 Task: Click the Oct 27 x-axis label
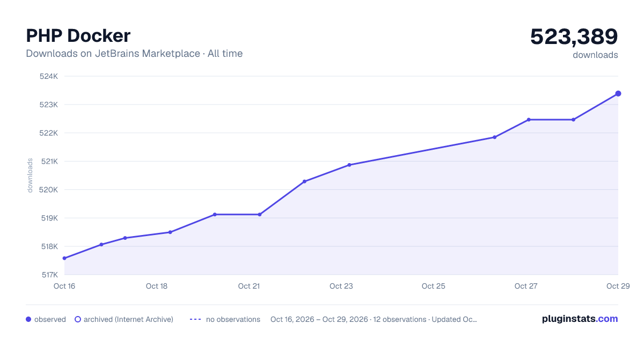click(x=526, y=286)
